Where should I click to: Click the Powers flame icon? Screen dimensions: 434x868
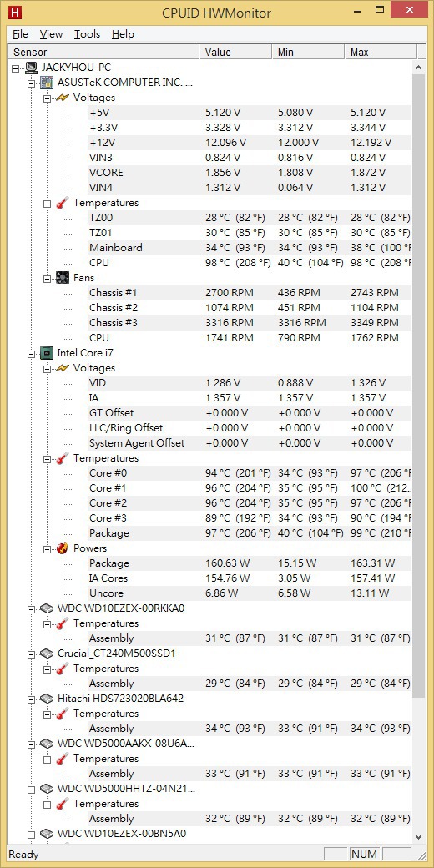63,548
